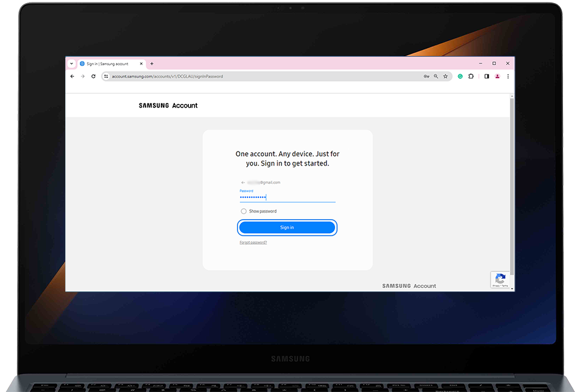Open site information via the address bar icon
This screenshot has width=580, height=392.
[x=107, y=77]
